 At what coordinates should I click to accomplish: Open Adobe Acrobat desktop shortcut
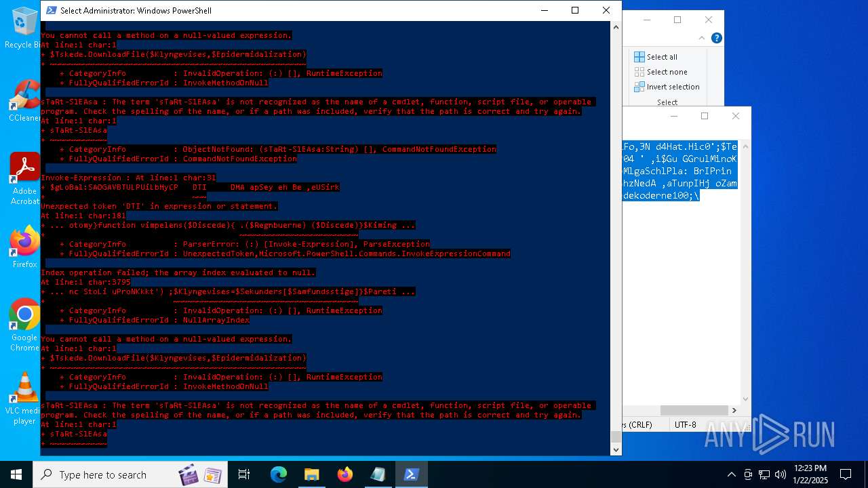click(x=24, y=178)
